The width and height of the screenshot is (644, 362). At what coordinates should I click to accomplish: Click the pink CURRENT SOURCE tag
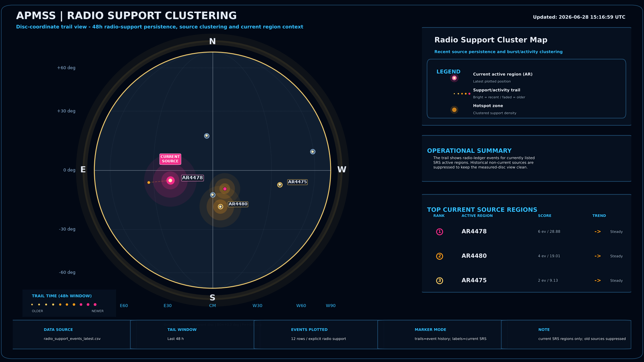[x=170, y=159]
